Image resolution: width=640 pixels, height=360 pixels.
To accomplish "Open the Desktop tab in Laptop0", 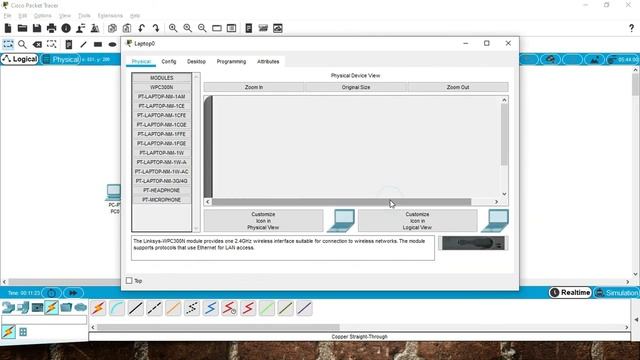I will 196,62.
